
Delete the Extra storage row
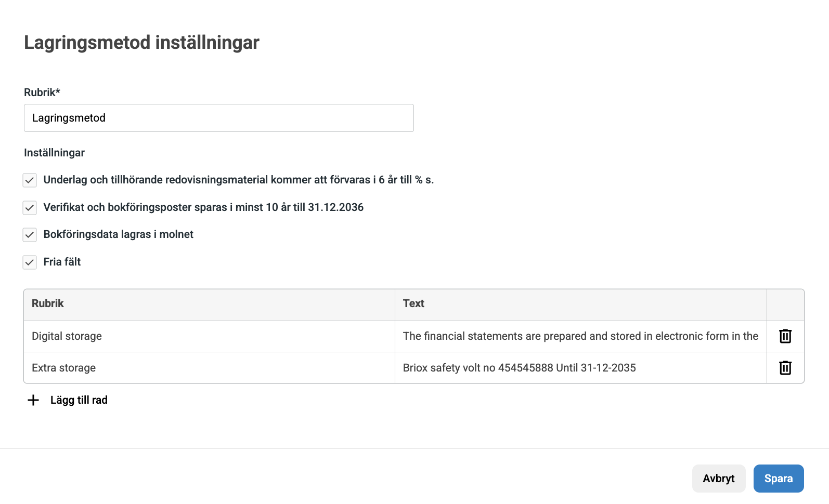[x=785, y=368]
